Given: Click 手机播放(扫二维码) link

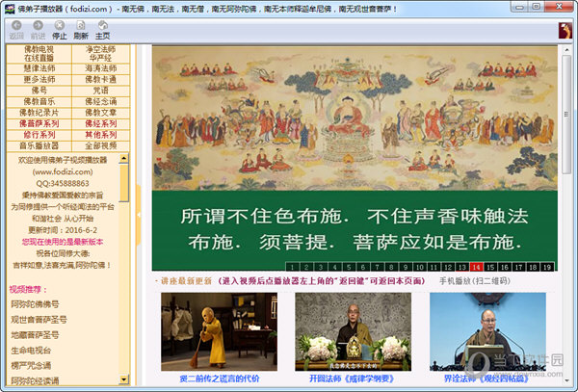Looking at the screenshot, I should [x=475, y=281].
